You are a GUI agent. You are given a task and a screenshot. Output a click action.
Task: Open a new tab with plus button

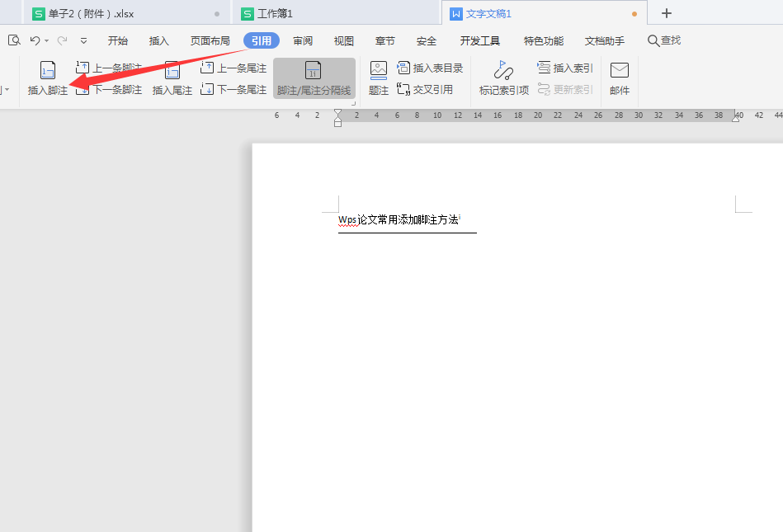(667, 13)
